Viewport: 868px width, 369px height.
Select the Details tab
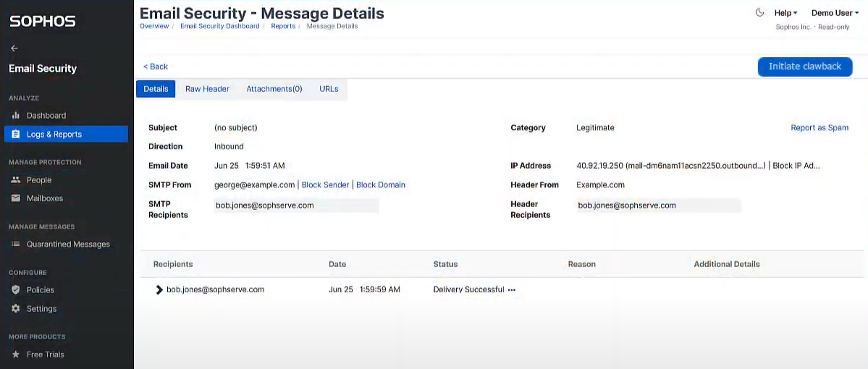(x=156, y=89)
